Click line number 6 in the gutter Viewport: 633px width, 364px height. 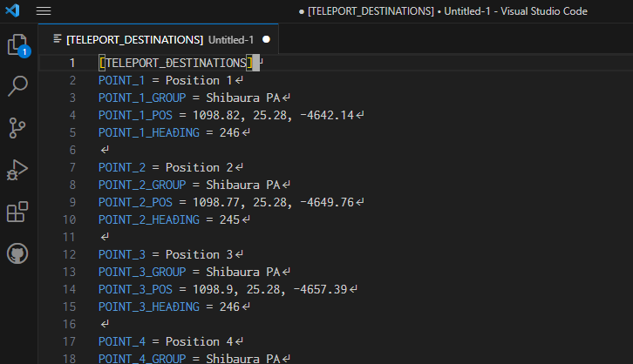pos(72,150)
